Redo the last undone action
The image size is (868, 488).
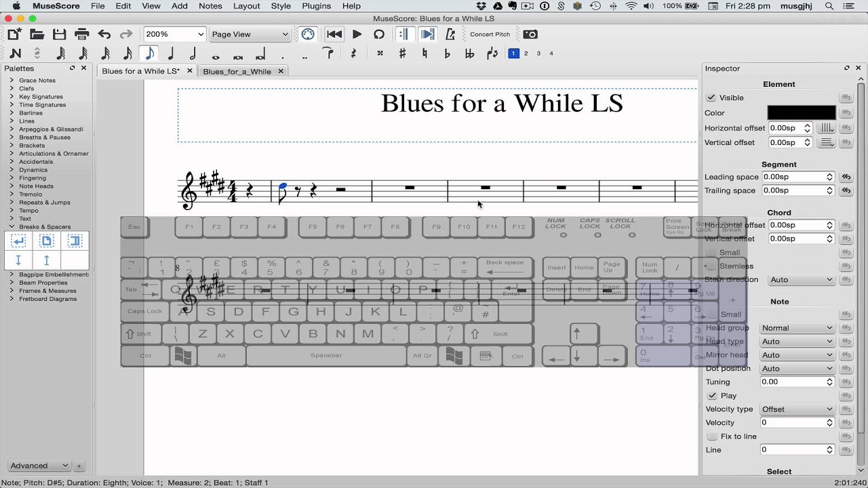[126, 34]
